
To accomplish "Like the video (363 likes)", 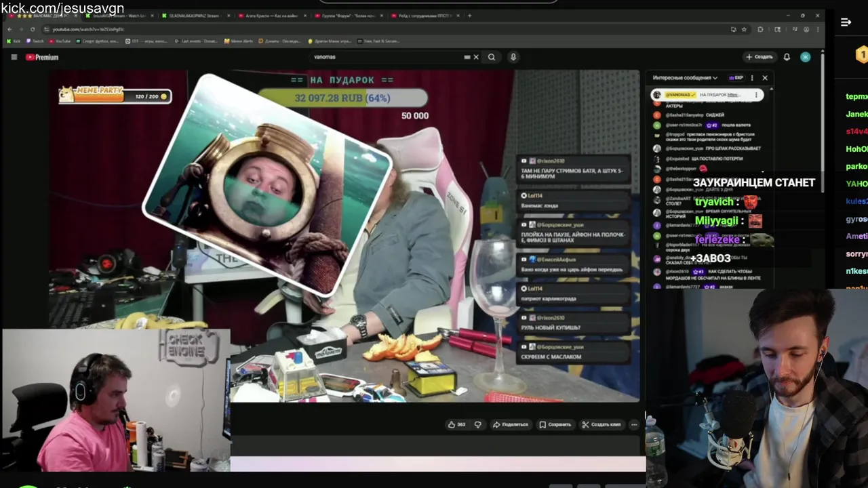I will [x=456, y=424].
